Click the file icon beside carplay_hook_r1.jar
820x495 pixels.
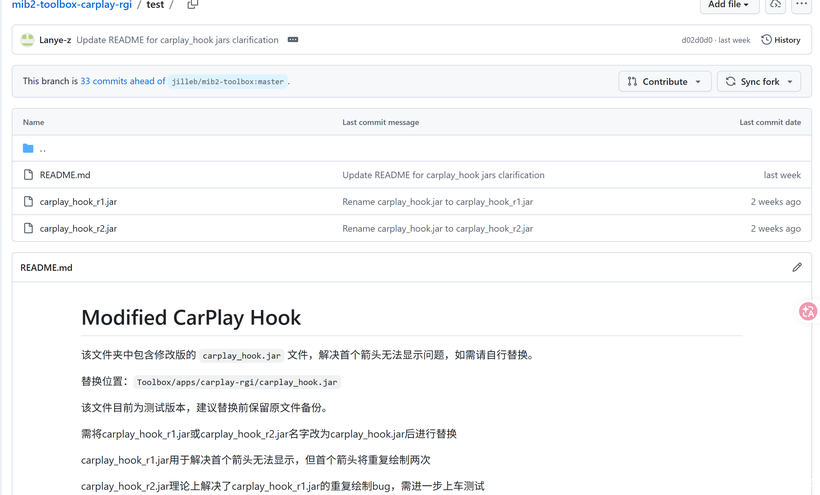point(28,201)
